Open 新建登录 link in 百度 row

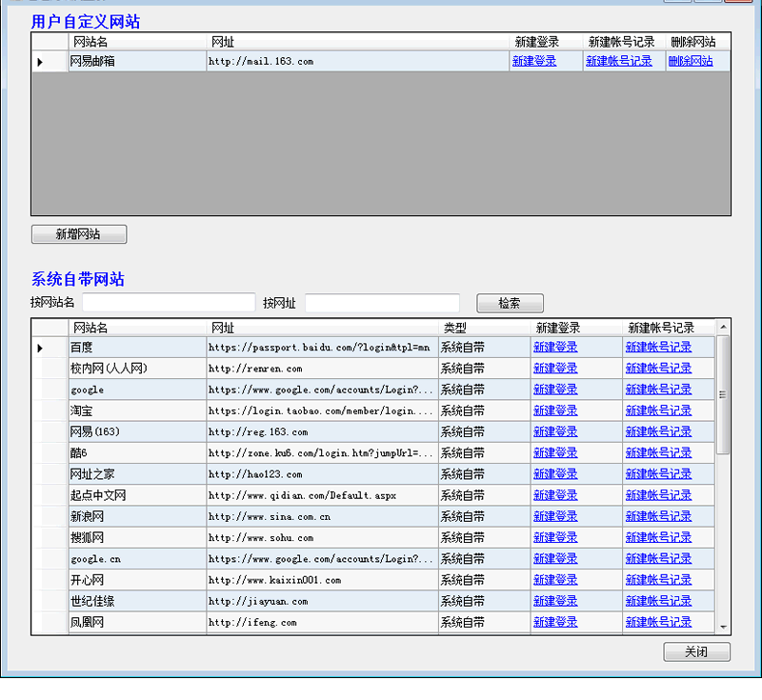555,347
